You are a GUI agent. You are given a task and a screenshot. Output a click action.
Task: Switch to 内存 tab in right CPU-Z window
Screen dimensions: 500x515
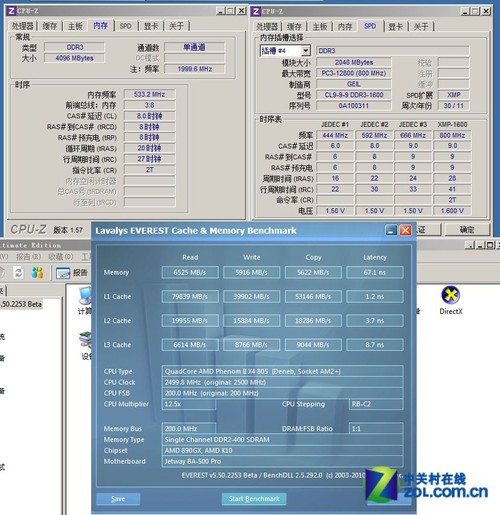345,26
